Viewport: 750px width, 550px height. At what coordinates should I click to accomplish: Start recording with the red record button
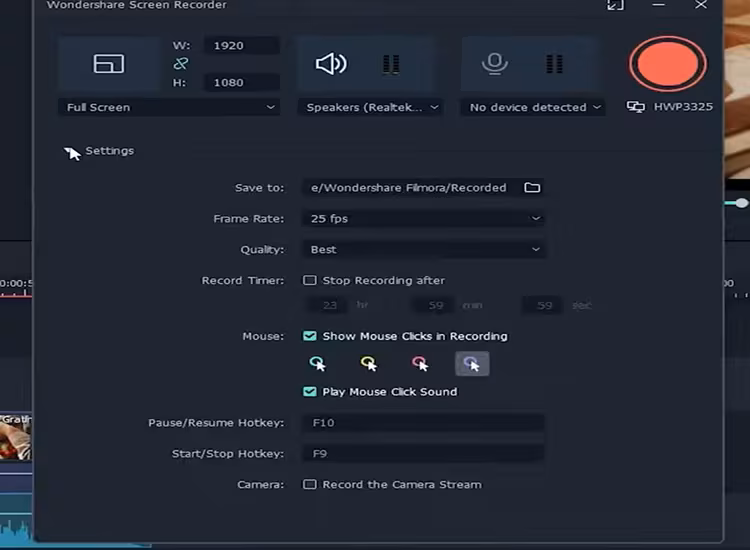coord(668,64)
